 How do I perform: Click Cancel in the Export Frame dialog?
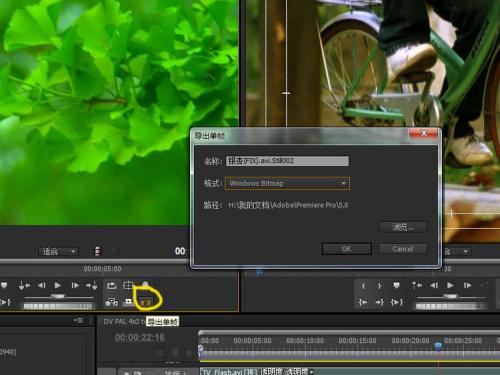click(403, 249)
